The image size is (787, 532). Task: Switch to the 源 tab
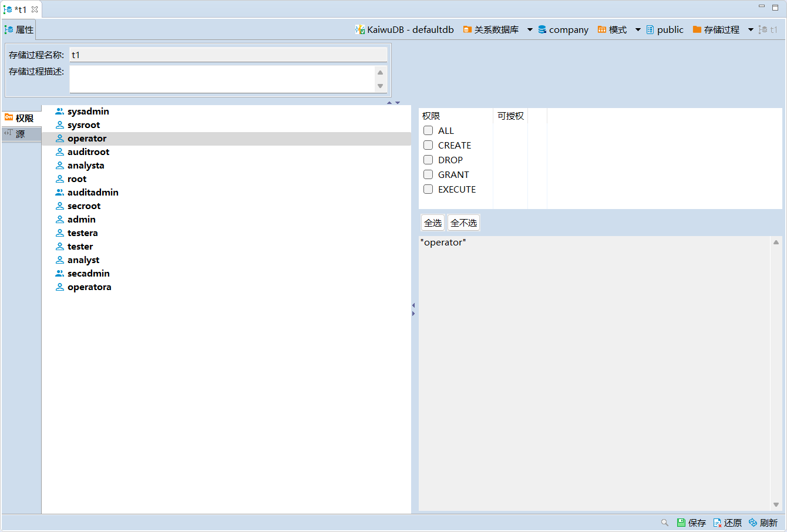21,134
